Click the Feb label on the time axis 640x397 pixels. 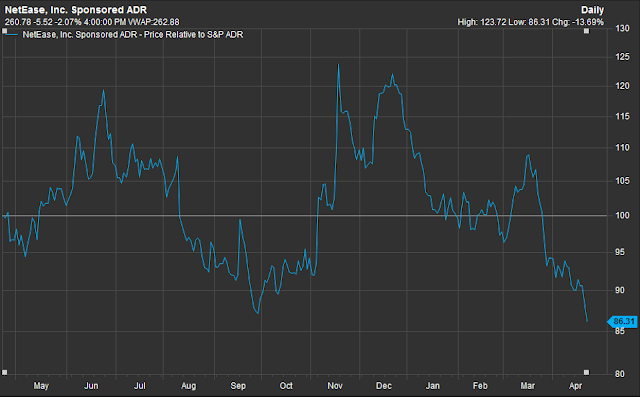click(480, 386)
